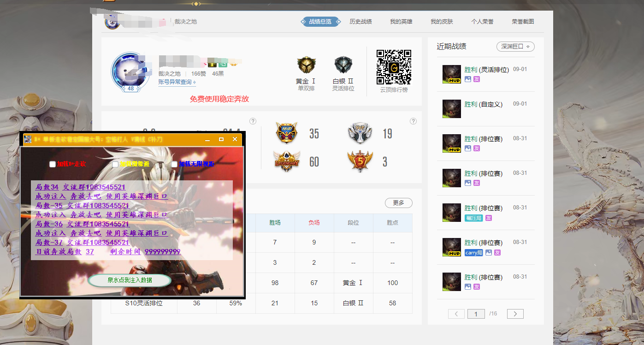Open the 我的英雄 tab
This screenshot has width=644, height=345.
point(401,22)
